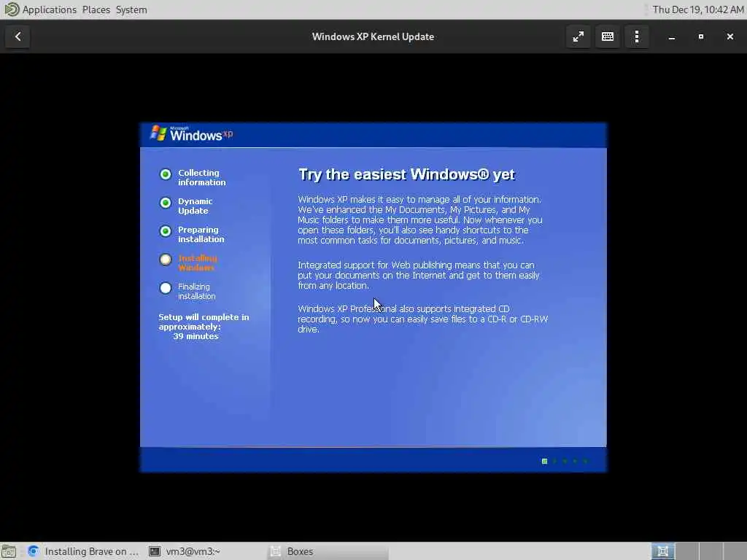Click the Preparing installation step indicator
The width and height of the screenshot is (747, 560).
(x=166, y=231)
